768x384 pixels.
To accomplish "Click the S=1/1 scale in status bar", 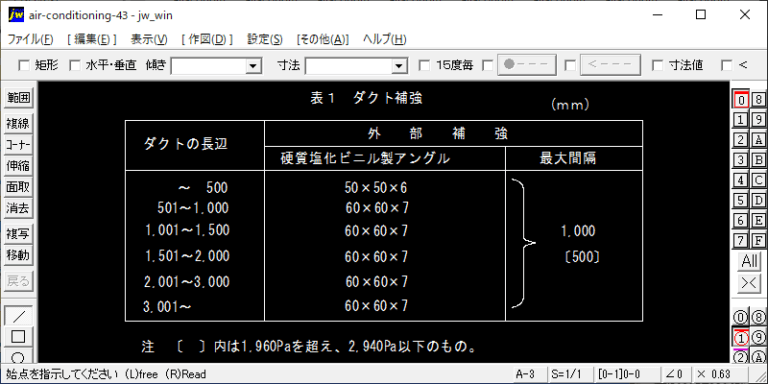I will coord(568,374).
